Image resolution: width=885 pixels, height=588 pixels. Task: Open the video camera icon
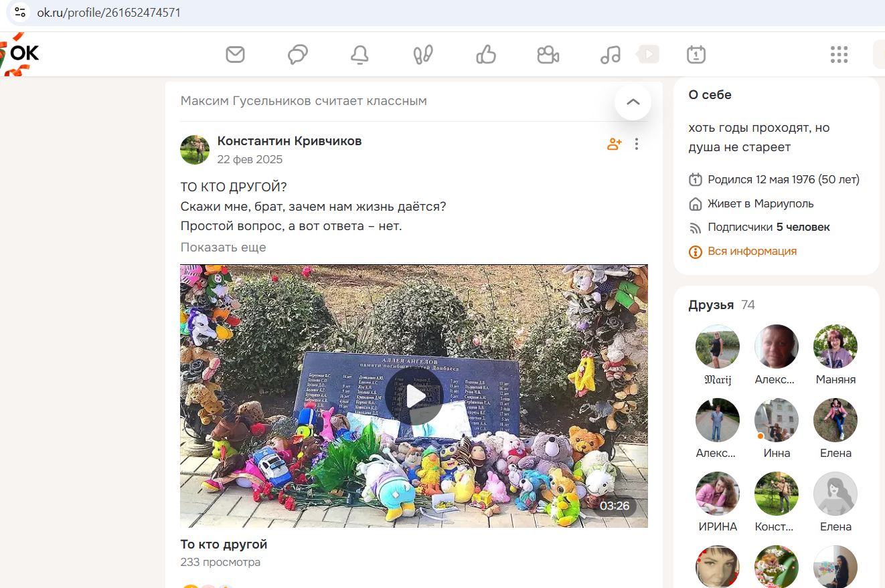click(x=548, y=54)
